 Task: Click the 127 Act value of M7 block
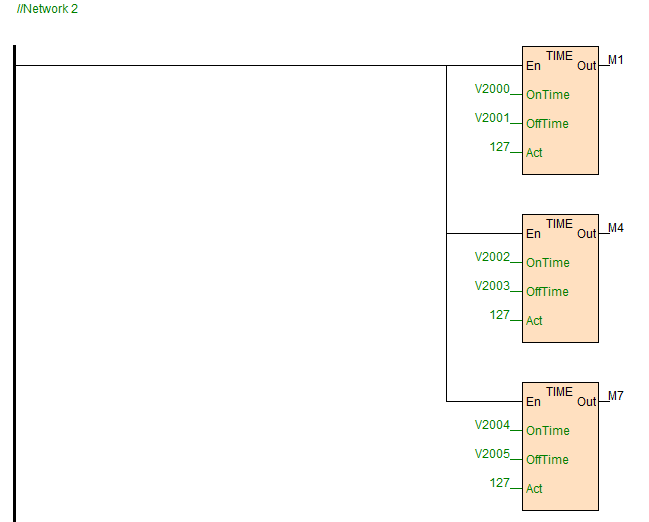pyautogui.click(x=500, y=483)
